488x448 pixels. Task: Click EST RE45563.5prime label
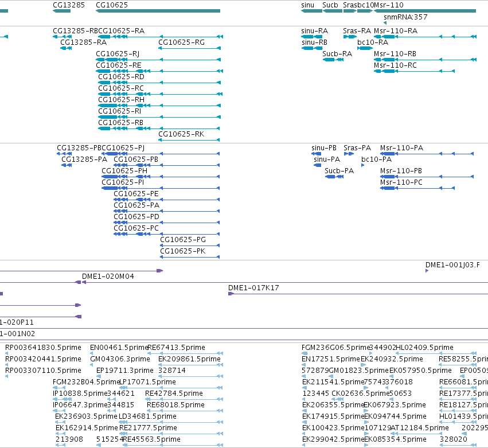[151, 439]
